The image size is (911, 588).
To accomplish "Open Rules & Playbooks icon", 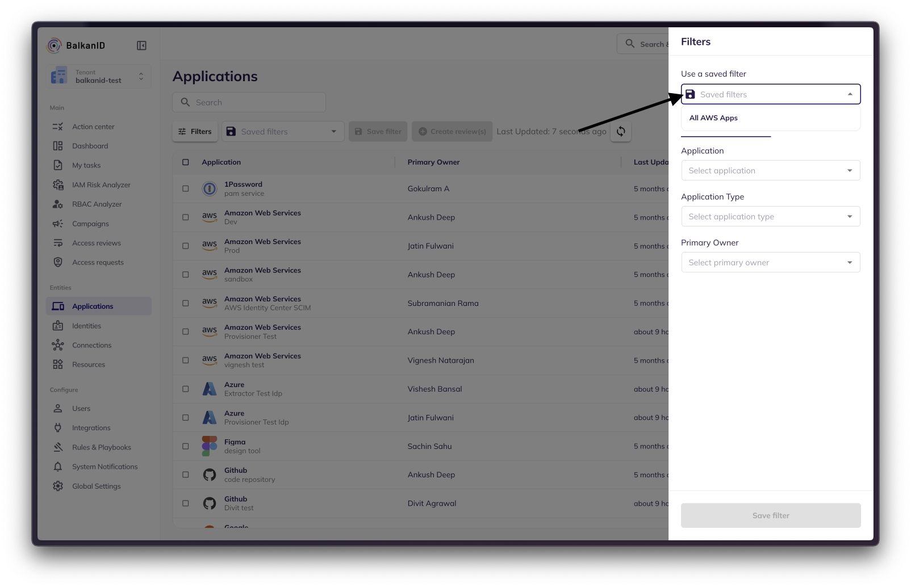I will [58, 447].
